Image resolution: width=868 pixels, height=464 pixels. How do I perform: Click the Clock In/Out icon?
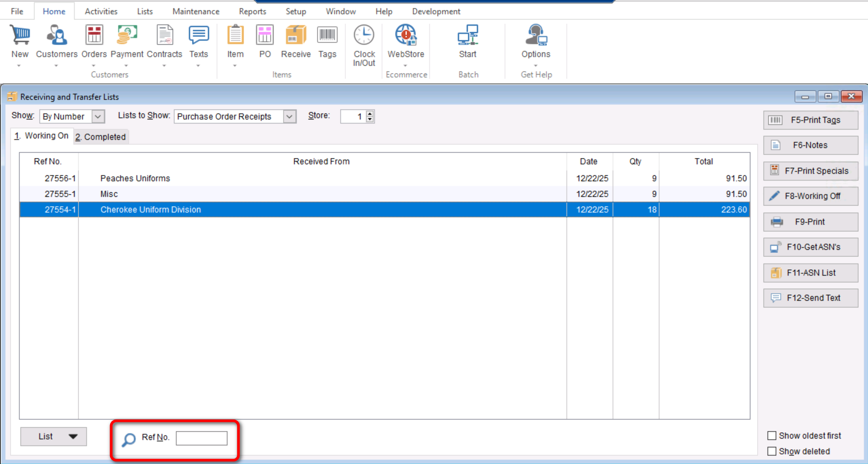point(364,36)
